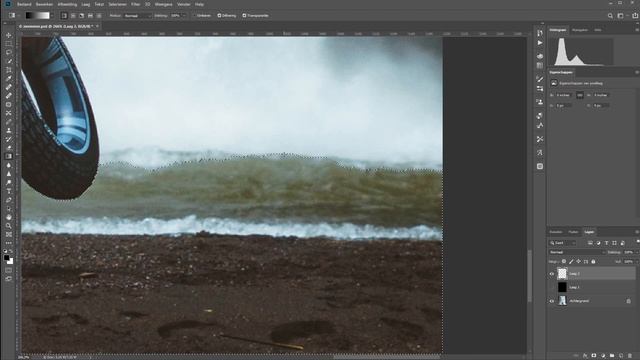Link width and height in Eigenschappen

tap(580, 95)
